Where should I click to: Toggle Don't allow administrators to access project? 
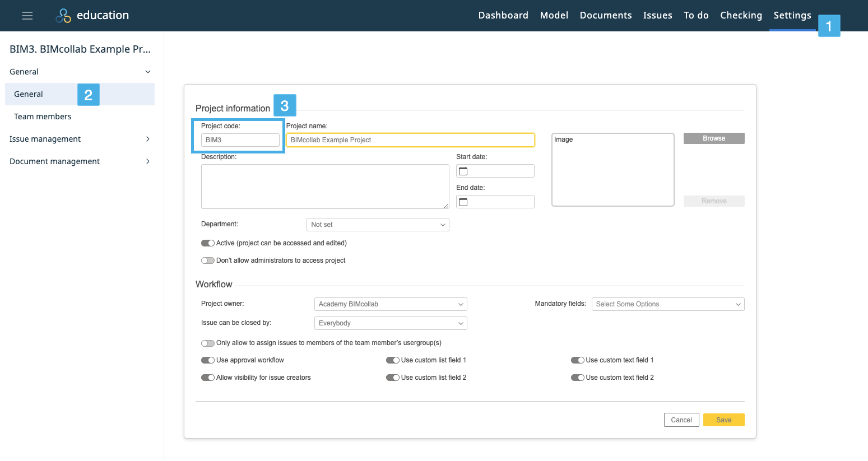coord(208,260)
